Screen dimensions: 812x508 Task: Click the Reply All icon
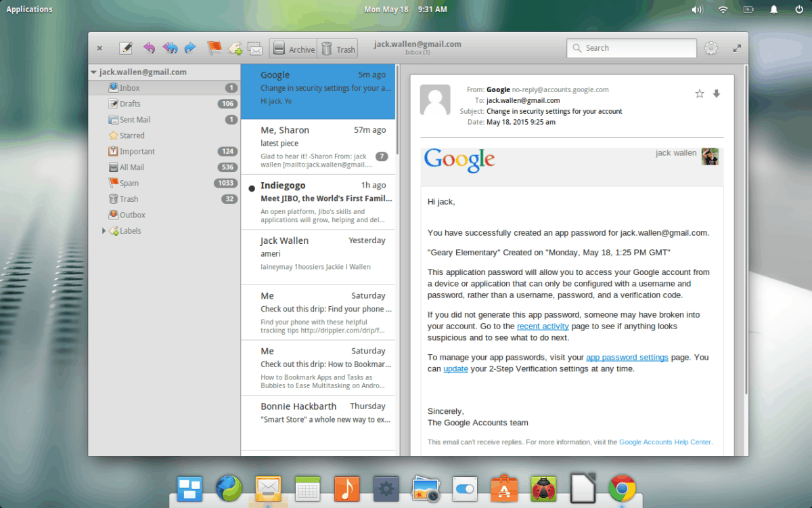click(169, 48)
